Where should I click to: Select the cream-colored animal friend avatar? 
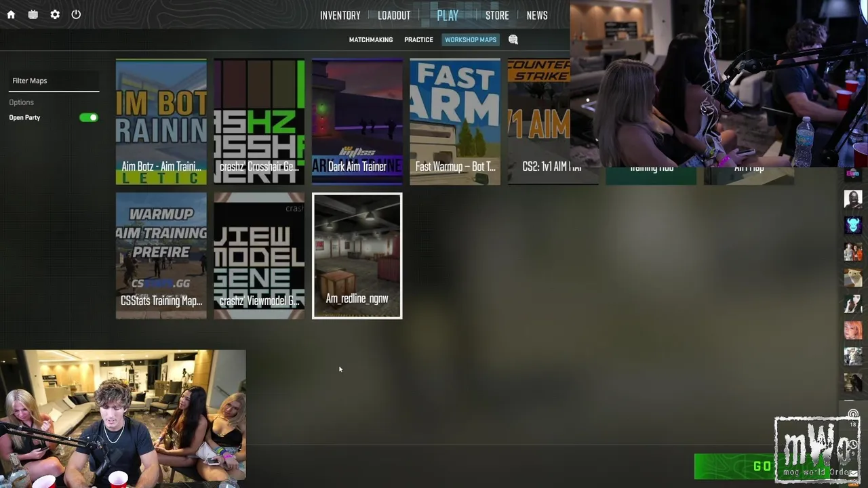(x=852, y=277)
